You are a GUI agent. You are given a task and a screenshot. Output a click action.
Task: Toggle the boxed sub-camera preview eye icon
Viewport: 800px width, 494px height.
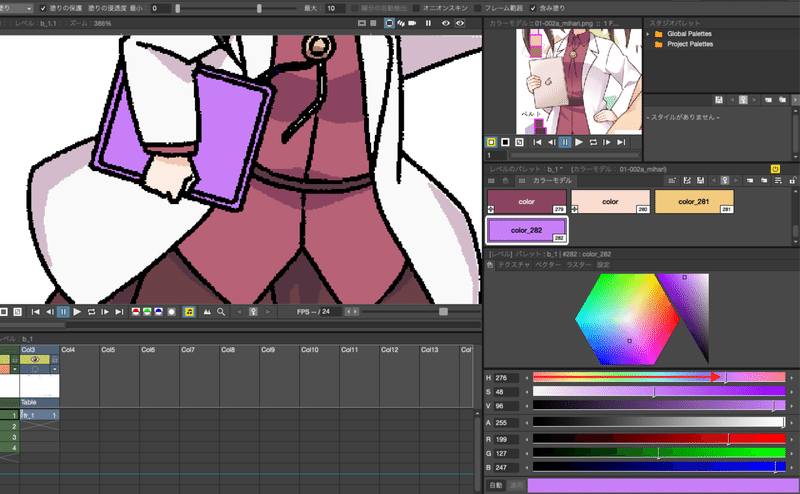coord(460,23)
